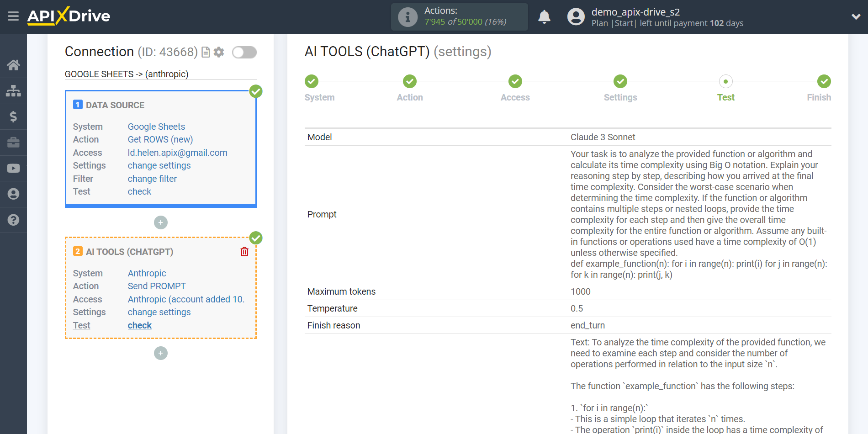
Task: Open the actions info icon
Action: tap(408, 17)
